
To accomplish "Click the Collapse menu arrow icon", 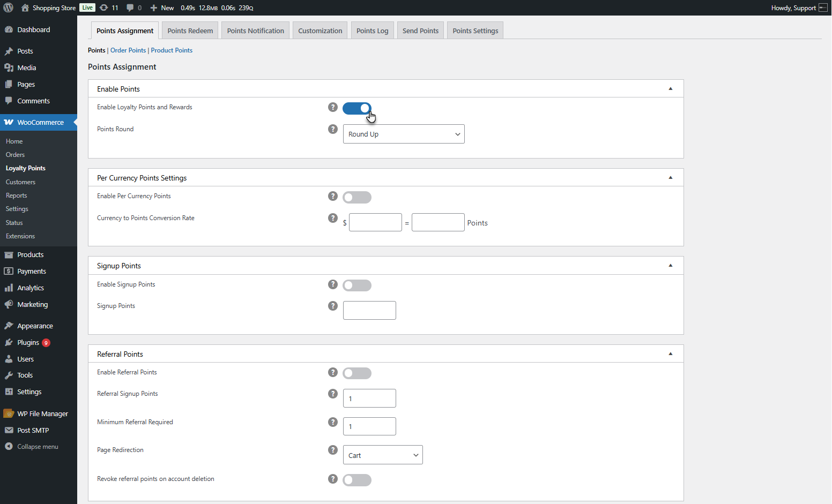I will coord(9,446).
